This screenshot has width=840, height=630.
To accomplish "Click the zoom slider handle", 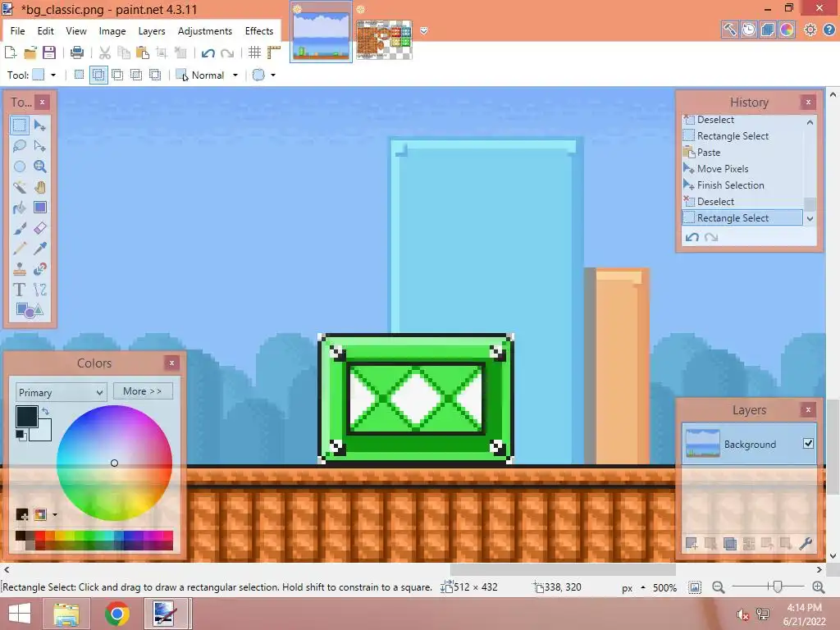I will click(x=777, y=587).
